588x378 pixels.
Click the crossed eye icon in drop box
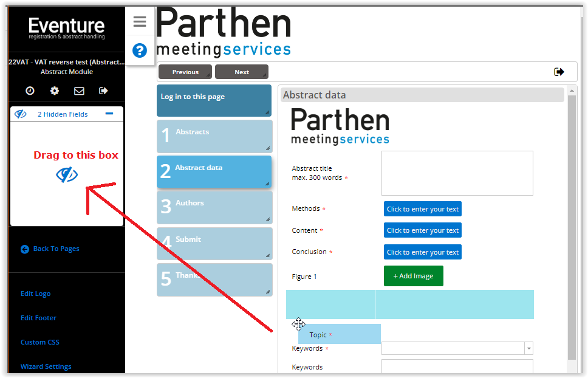click(x=67, y=175)
